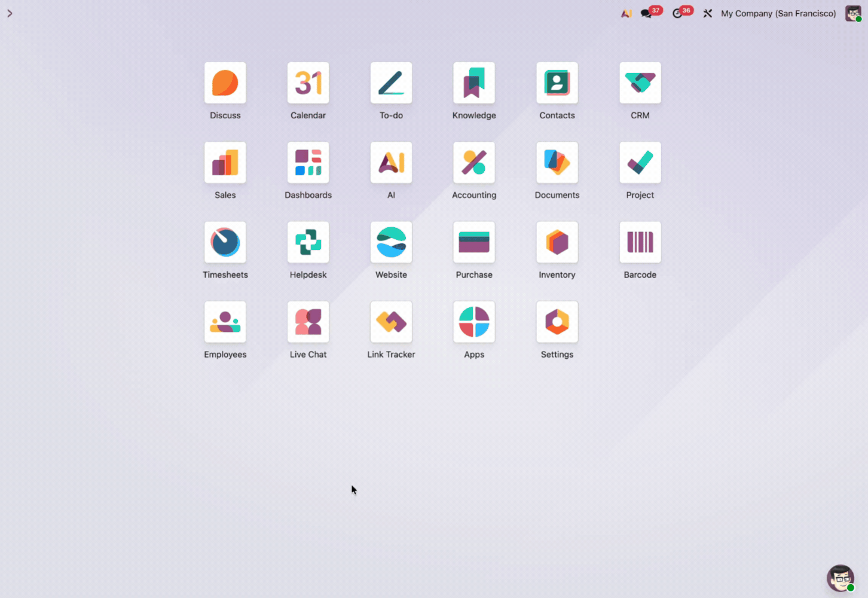Image resolution: width=868 pixels, height=598 pixels.
Task: Launch the Accounting app
Action: click(474, 163)
